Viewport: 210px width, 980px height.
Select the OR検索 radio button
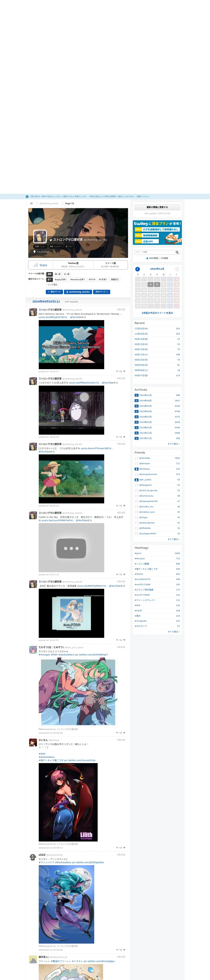pos(159,258)
